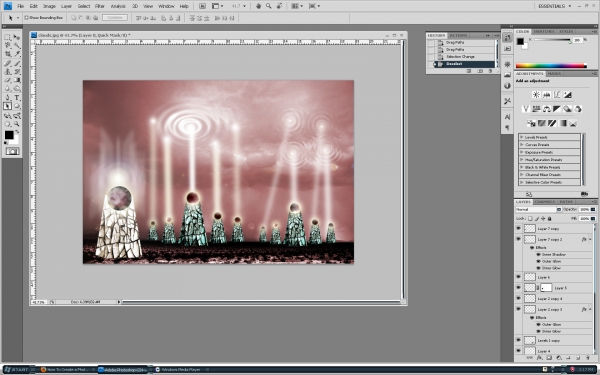Add a Brightness/Contrast adjustment
The width and height of the screenshot is (600, 375).
coord(536,95)
